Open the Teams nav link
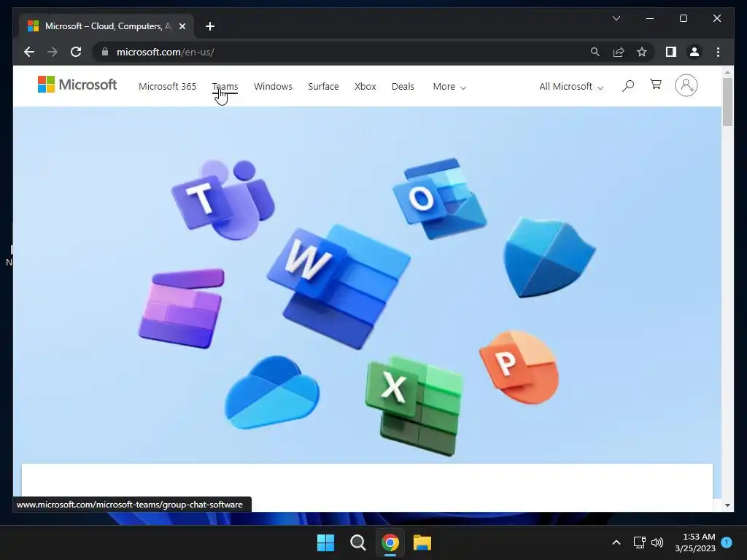The image size is (747, 560). 225,86
